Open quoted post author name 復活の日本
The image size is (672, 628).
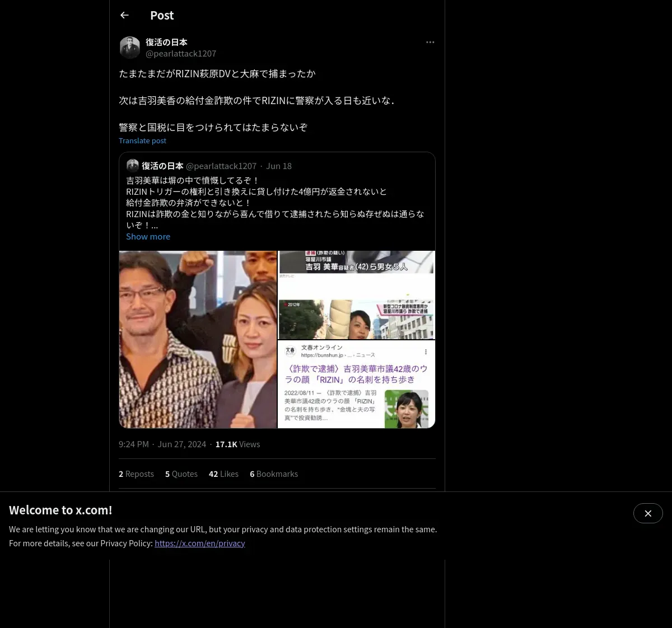162,166
